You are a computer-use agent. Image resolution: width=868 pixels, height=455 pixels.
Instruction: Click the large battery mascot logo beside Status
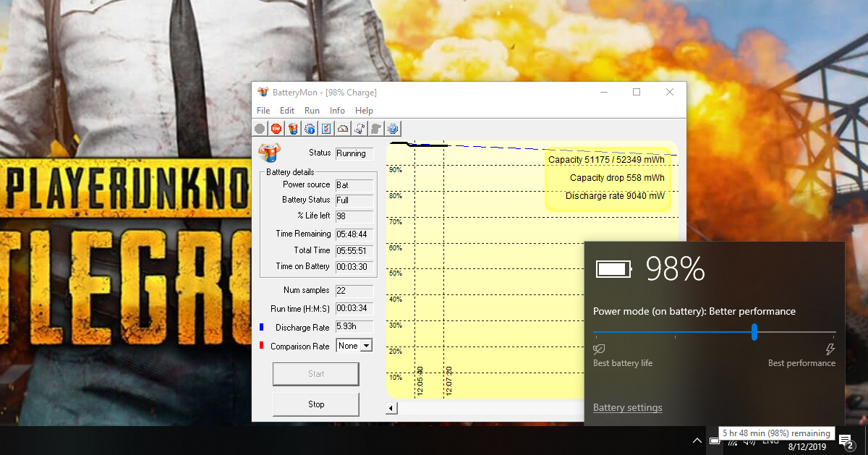pyautogui.click(x=269, y=153)
